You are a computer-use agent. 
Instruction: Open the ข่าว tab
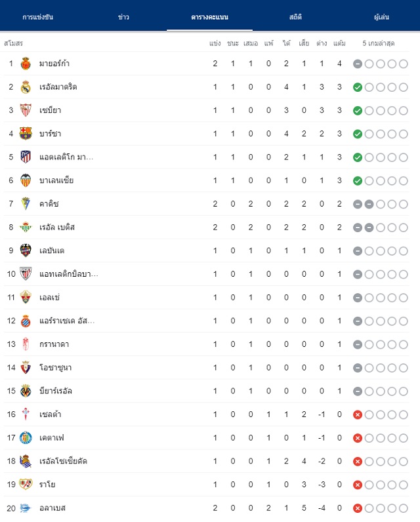click(123, 17)
